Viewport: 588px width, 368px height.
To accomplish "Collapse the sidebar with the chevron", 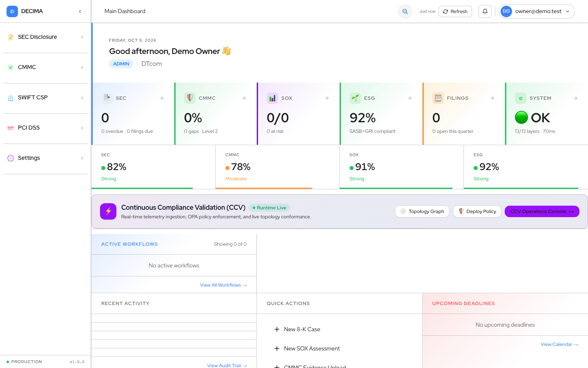I will click(80, 11).
